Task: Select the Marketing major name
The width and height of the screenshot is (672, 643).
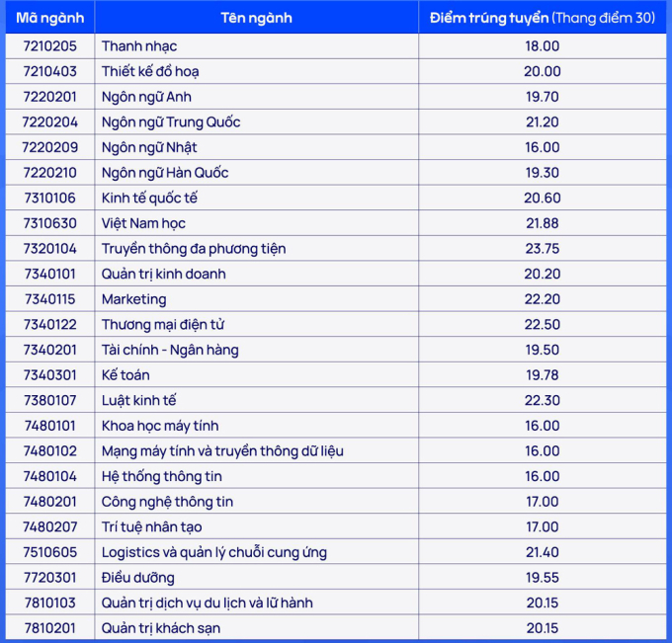Action: pos(134,299)
